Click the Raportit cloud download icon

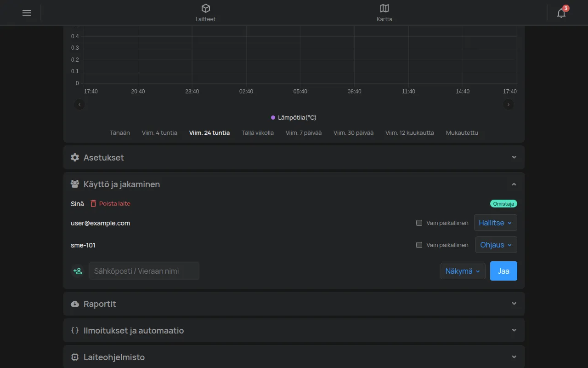(75, 304)
